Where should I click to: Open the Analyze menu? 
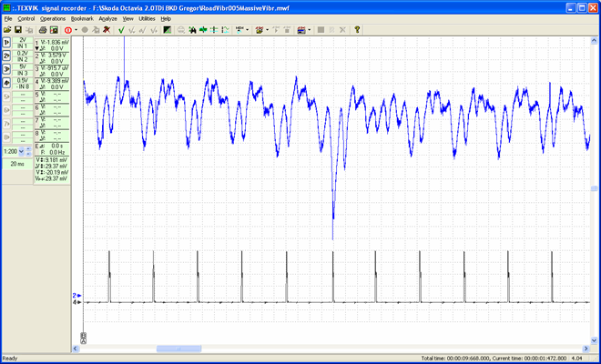click(107, 18)
